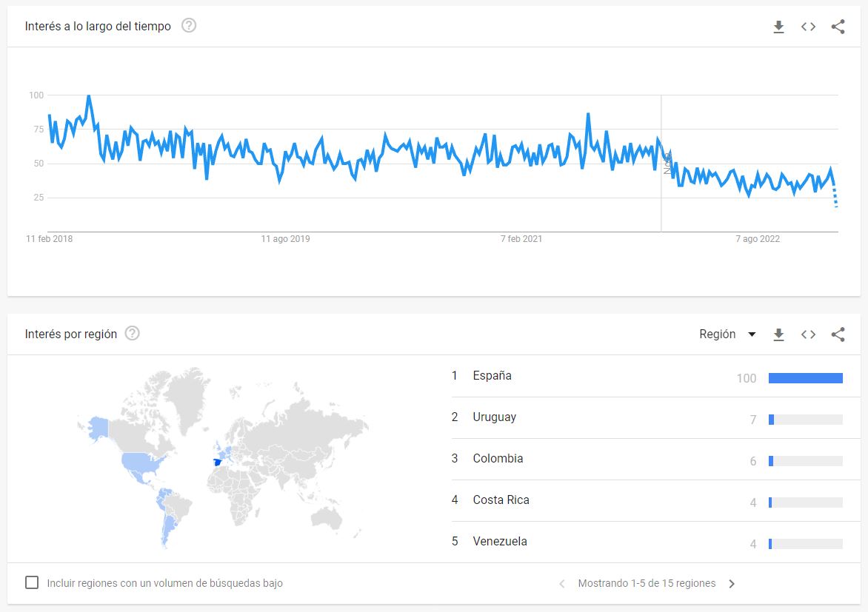Select España in the region list
Viewport: 868px width, 612px height.
coord(492,376)
